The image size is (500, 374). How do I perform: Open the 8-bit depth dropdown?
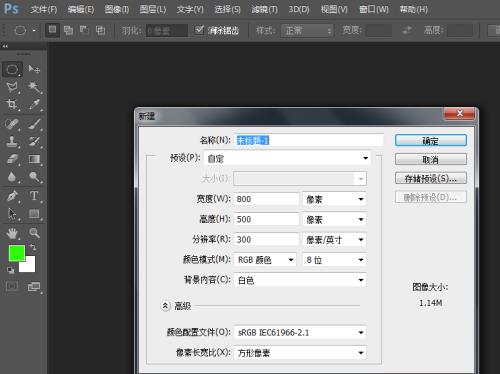(334, 260)
